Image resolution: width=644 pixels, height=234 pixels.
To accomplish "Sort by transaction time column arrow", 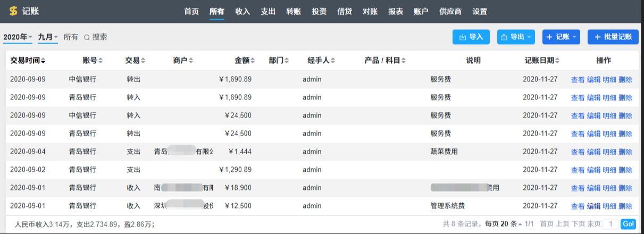I will click(43, 61).
